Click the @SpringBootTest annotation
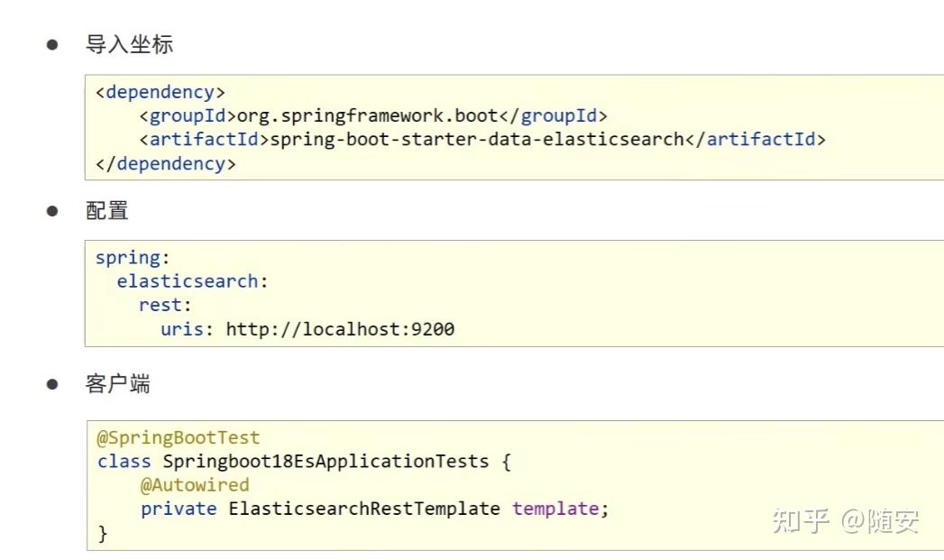 point(179,437)
